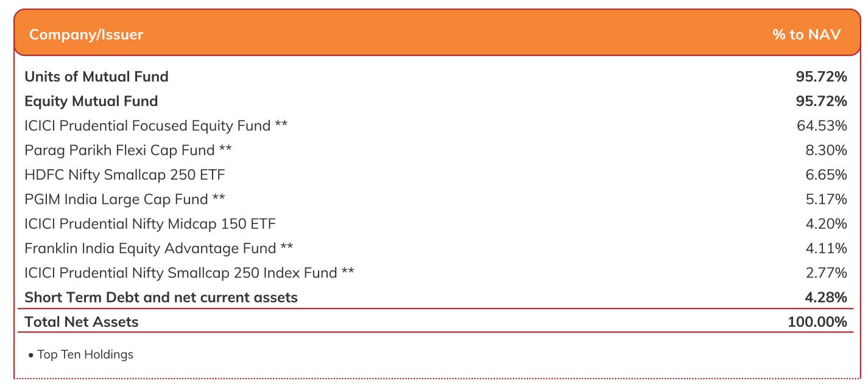Image resolution: width=868 pixels, height=386 pixels.
Task: Click the Top Ten Holdings footnote
Action: (85, 354)
